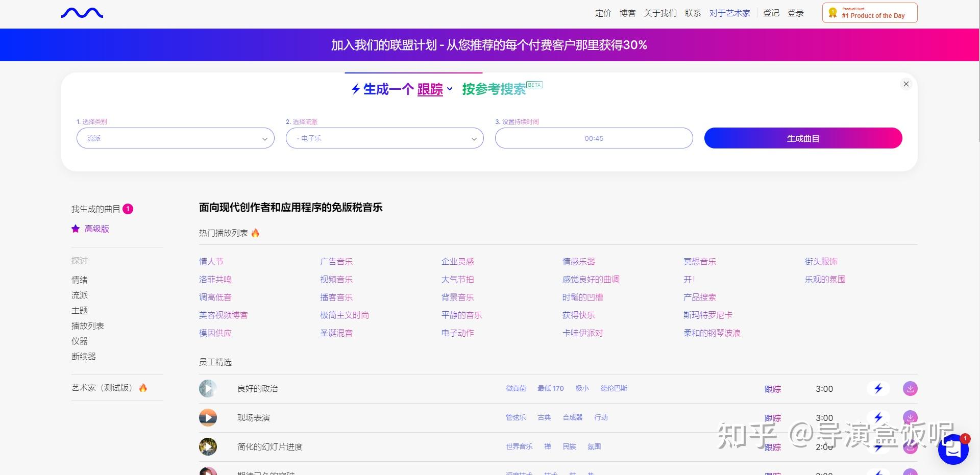
Task: Open 我生成的曲目 with notification badge
Action: click(97, 209)
